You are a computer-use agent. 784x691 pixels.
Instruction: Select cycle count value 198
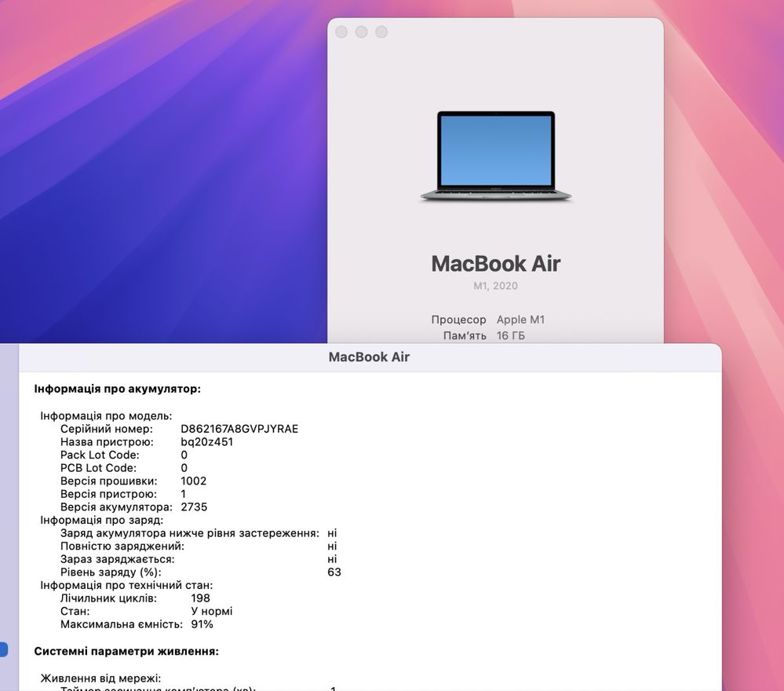click(200, 598)
